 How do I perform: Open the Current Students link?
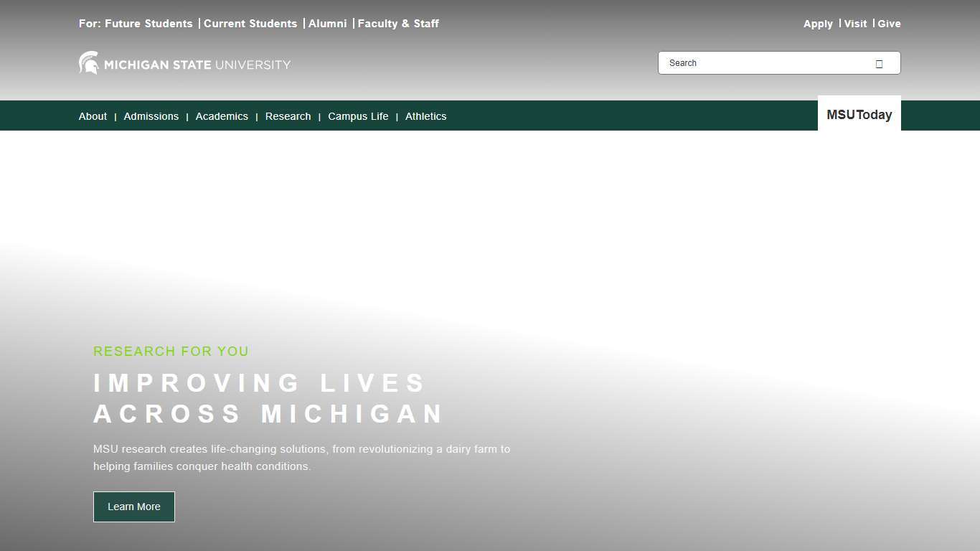[250, 23]
